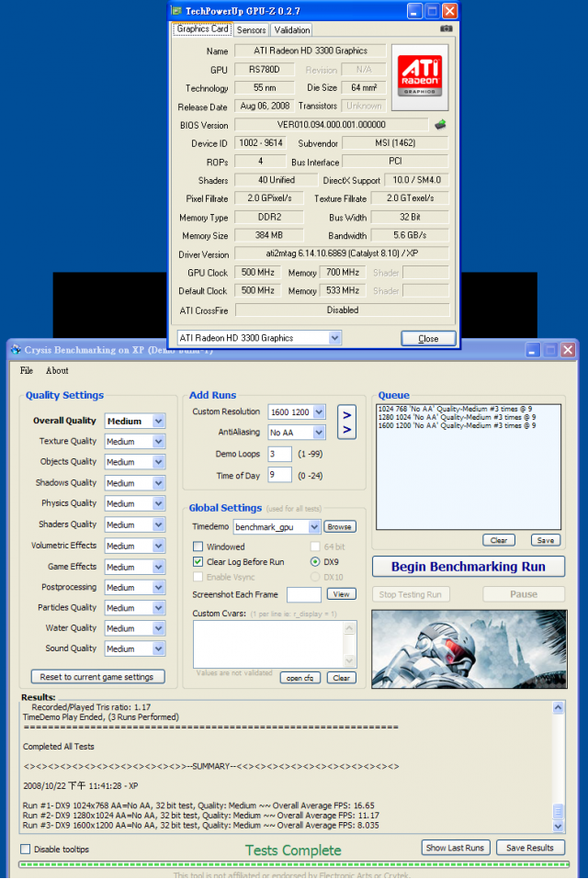Click the Time of Day input field
Screen dimensions: 588x879
click(279, 475)
